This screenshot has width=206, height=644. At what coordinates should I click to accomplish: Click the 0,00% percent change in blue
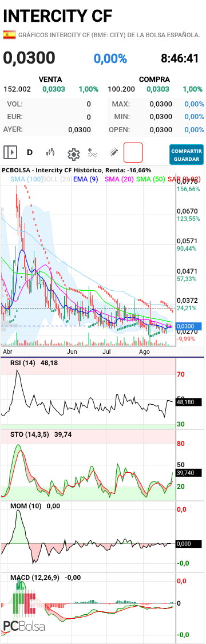coord(110,59)
